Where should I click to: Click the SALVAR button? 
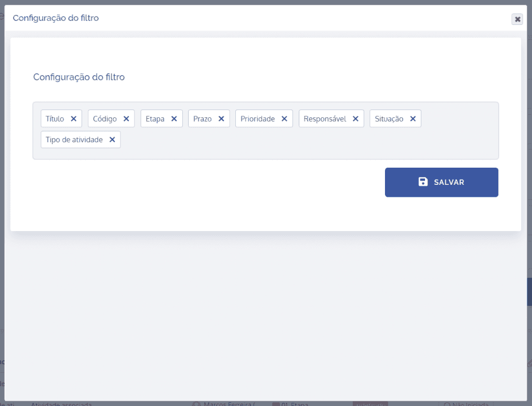[442, 182]
